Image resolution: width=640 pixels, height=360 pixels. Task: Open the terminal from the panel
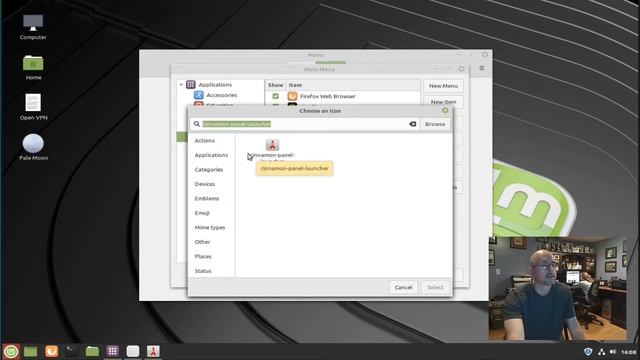(72, 351)
